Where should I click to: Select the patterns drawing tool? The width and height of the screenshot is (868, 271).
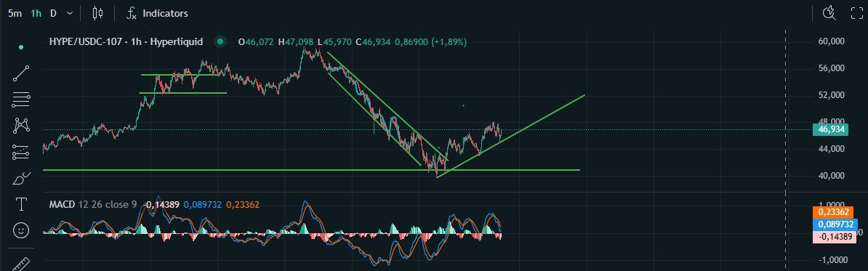(21, 126)
